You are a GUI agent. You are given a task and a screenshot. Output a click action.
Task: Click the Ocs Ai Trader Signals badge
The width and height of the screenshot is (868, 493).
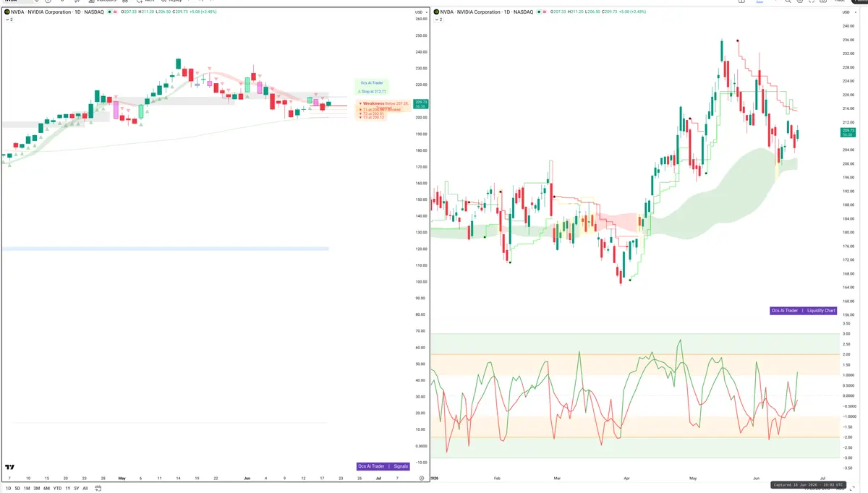click(383, 466)
